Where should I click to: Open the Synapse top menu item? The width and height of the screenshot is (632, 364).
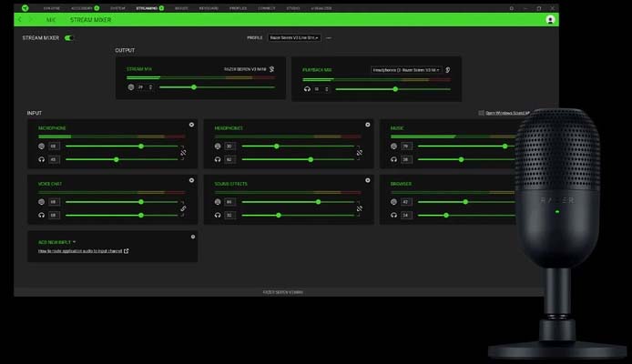coord(50,7)
